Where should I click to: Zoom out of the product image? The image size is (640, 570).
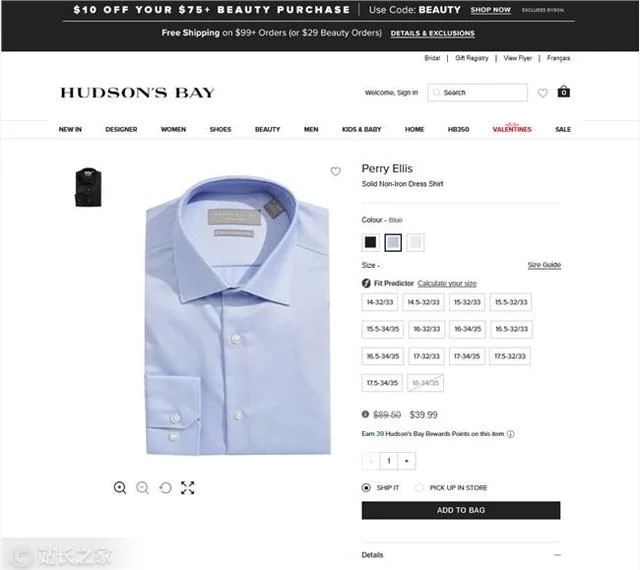pyautogui.click(x=142, y=488)
